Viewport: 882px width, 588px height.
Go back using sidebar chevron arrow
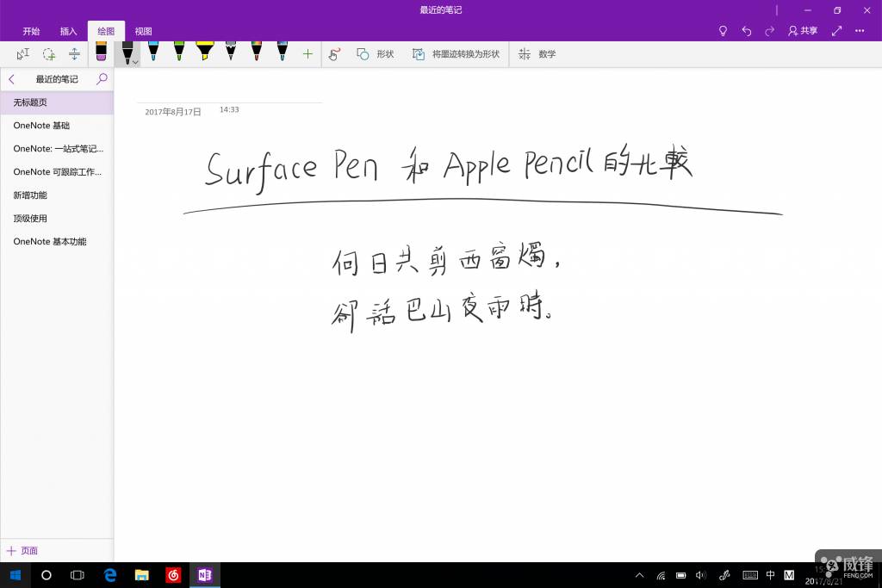11,79
